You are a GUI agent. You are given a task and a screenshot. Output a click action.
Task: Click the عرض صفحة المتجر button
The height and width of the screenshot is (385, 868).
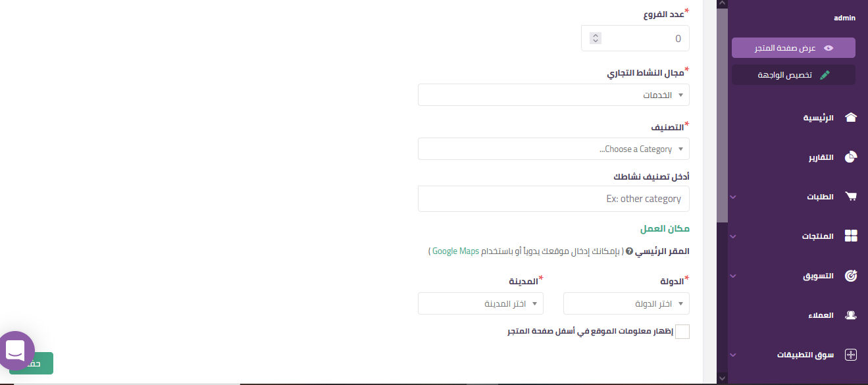[x=793, y=48]
